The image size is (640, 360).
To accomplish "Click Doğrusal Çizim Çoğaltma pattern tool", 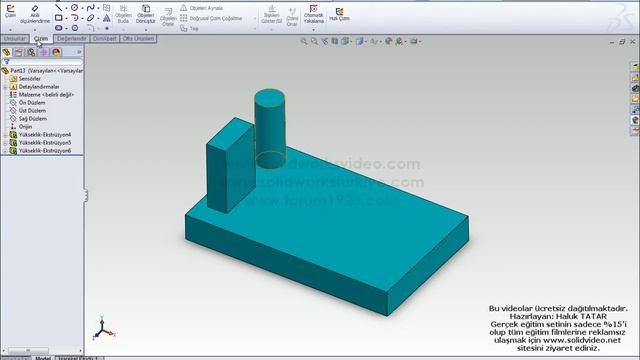I will [211, 18].
